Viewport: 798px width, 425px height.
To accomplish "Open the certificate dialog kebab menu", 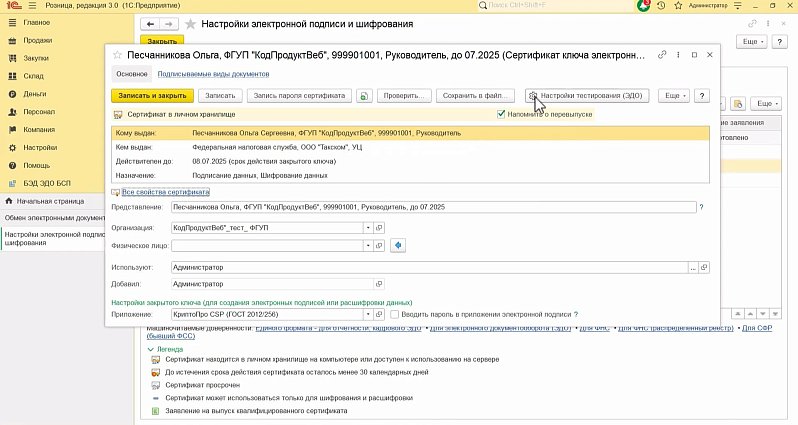I will pos(678,55).
